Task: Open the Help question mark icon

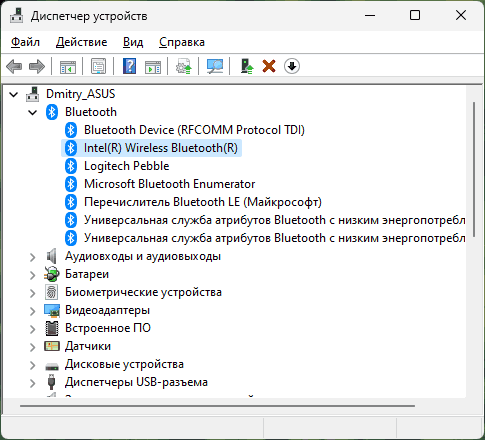Action: pos(130,66)
